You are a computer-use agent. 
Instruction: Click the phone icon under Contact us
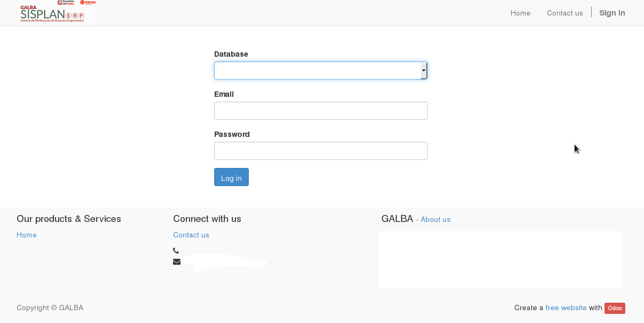[176, 251]
